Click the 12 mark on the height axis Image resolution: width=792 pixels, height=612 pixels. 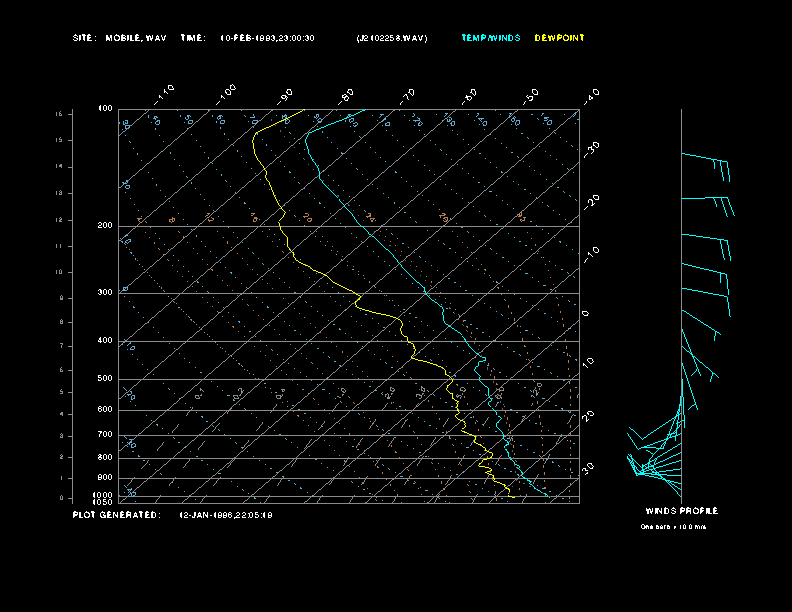[x=59, y=220]
